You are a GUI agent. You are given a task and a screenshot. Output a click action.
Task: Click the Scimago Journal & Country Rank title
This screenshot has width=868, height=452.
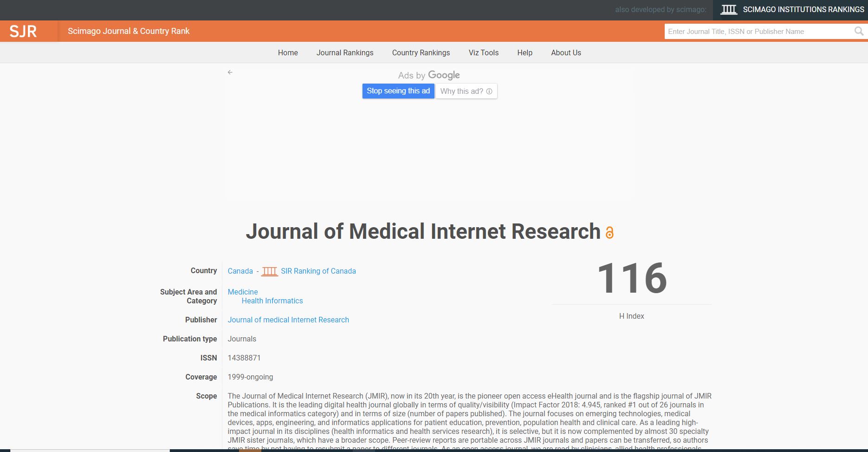click(129, 31)
